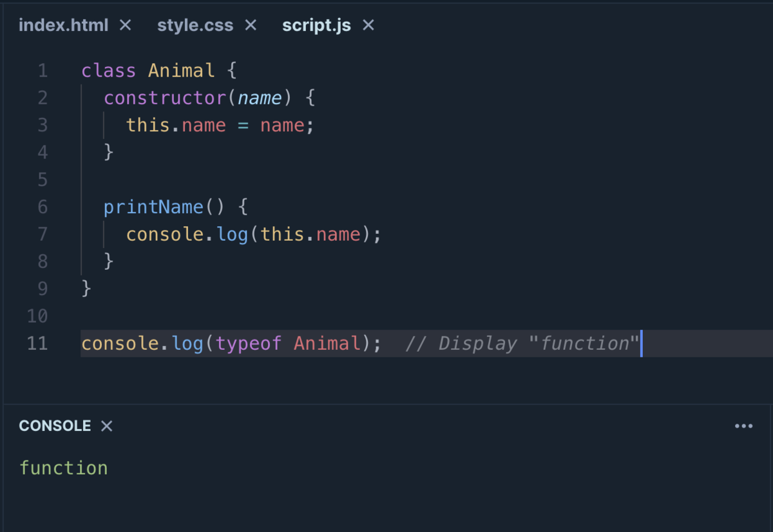The height and width of the screenshot is (532, 773).
Task: Place cursor on the Animal class name
Action: (x=181, y=70)
